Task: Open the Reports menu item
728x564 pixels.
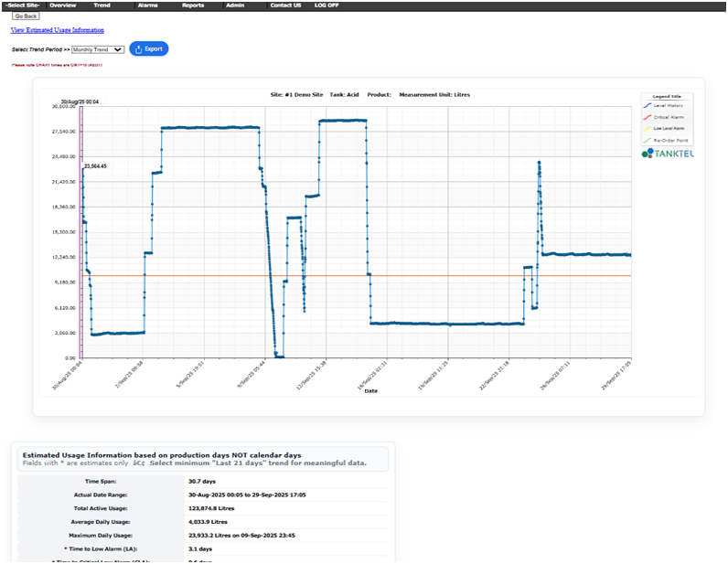Action: point(193,5)
